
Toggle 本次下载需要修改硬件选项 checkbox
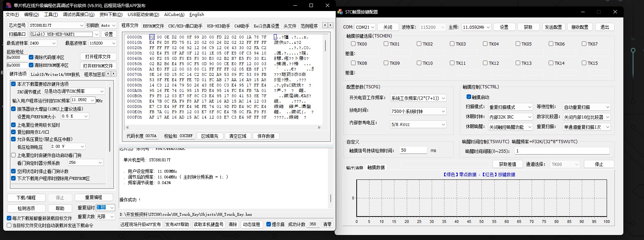14,84
